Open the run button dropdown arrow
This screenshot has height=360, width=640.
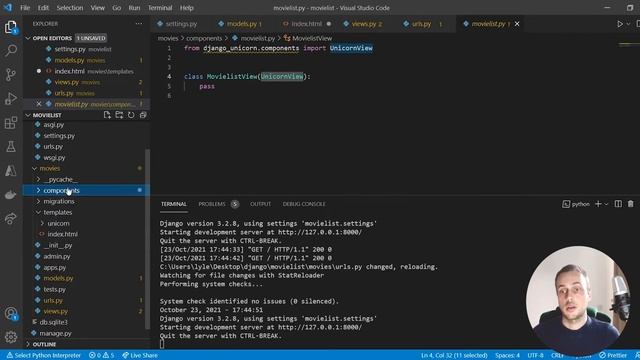(x=628, y=24)
